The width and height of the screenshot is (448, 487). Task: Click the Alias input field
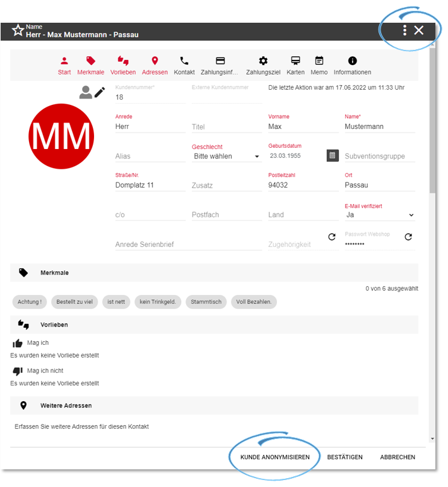point(150,156)
